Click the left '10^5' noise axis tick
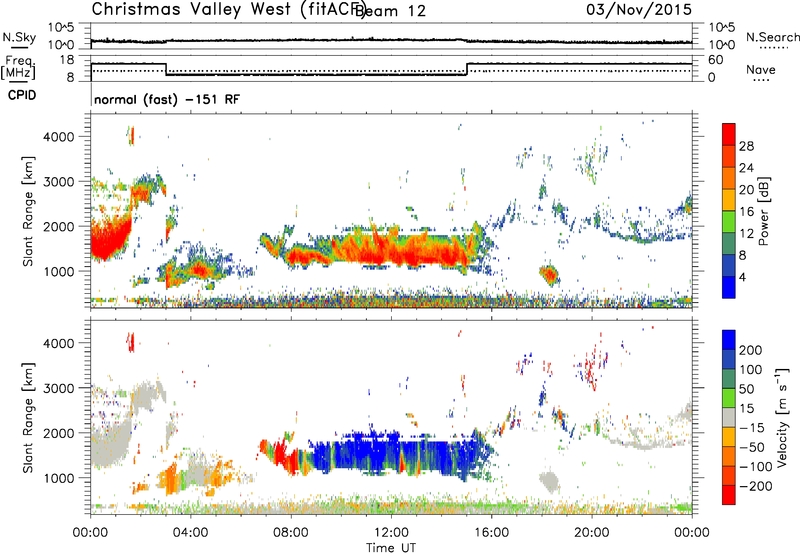Viewport: 800px width, 554px height. click(x=61, y=27)
